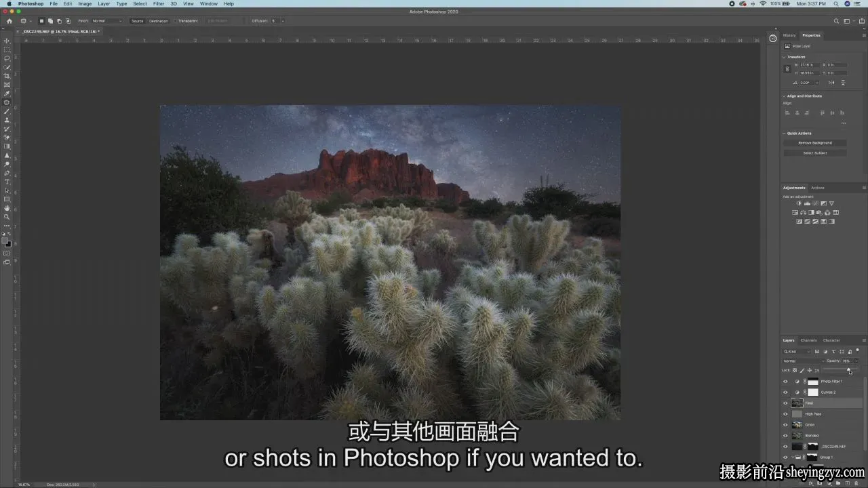The width and height of the screenshot is (868, 488).
Task: Select the Crop tool
Action: (x=7, y=76)
